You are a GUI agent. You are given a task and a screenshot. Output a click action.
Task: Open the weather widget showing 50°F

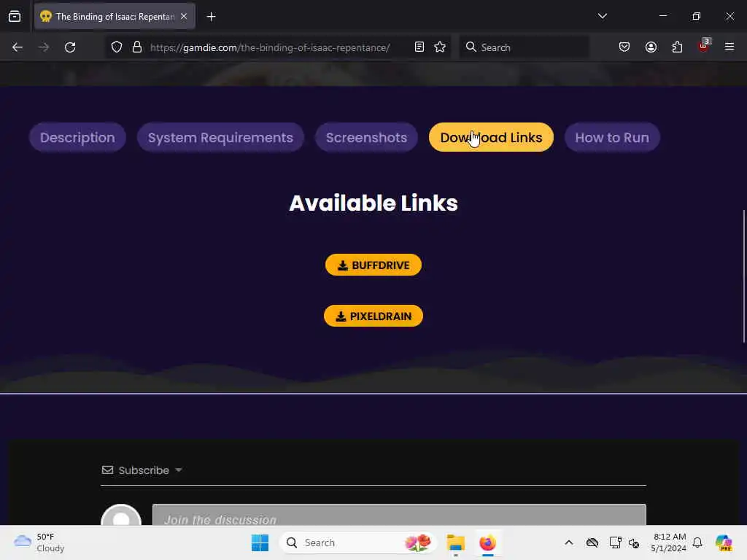pyautogui.click(x=39, y=542)
